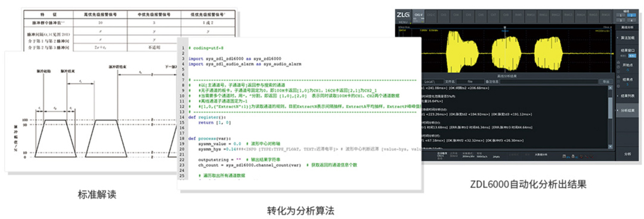Click code line 'sysmm_value = 0.0'
Image resolution: width=644 pixels, height=219 pixels.
(x=219, y=144)
